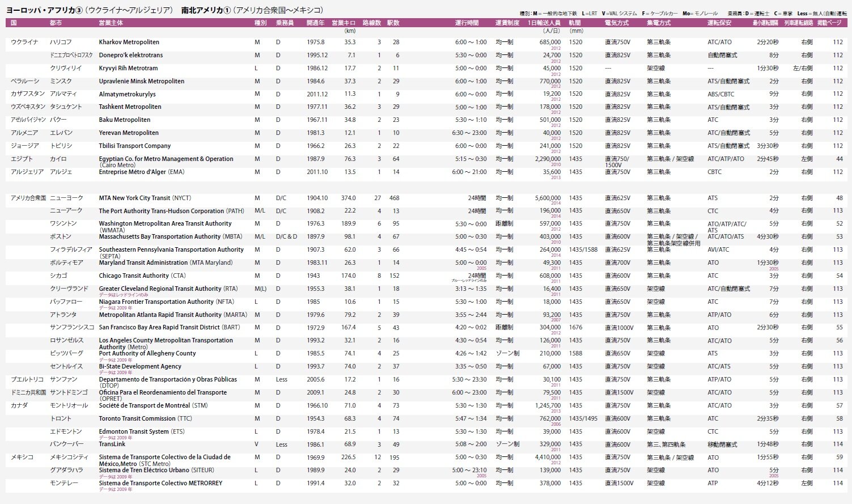The image size is (852, 504).
Task: Click the 集電方式 column header
Action: [659, 23]
